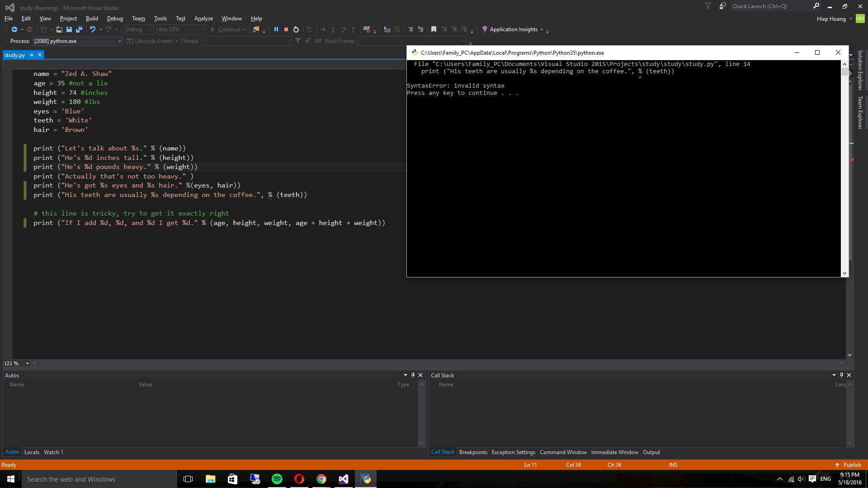Open the Process python.exe dropdown
The width and height of the screenshot is (868, 488).
[120, 41]
